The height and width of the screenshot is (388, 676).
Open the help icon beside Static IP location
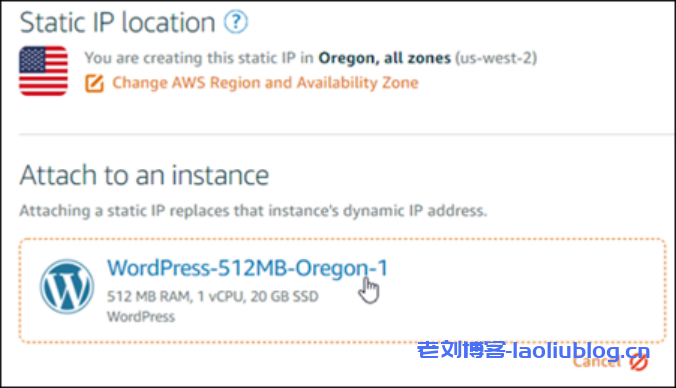[236, 22]
